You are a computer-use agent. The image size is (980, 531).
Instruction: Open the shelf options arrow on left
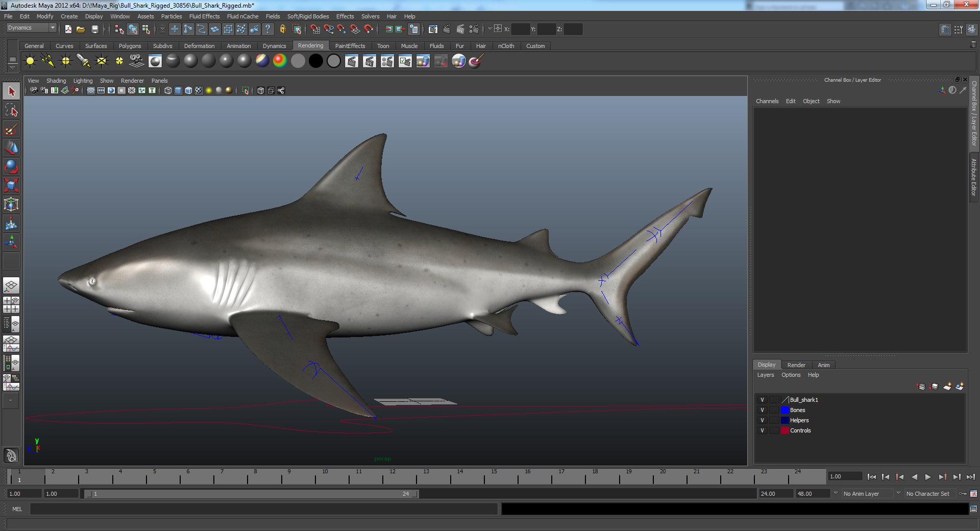(13, 68)
